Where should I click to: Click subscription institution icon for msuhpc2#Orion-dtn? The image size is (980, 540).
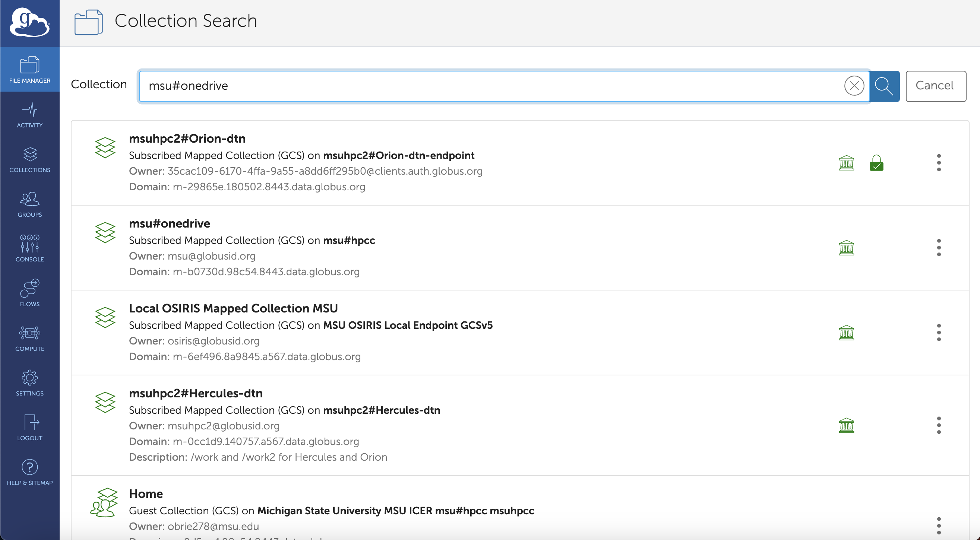[846, 163]
